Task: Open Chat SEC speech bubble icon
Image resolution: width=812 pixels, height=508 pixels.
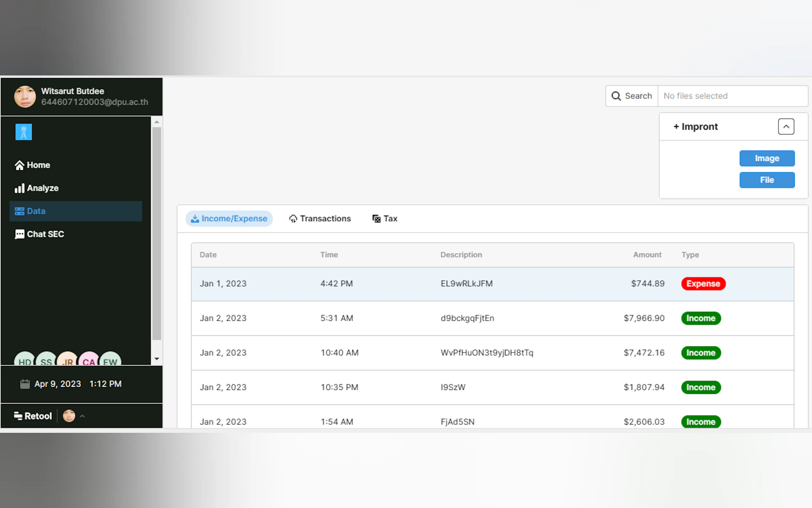Action: click(x=20, y=234)
